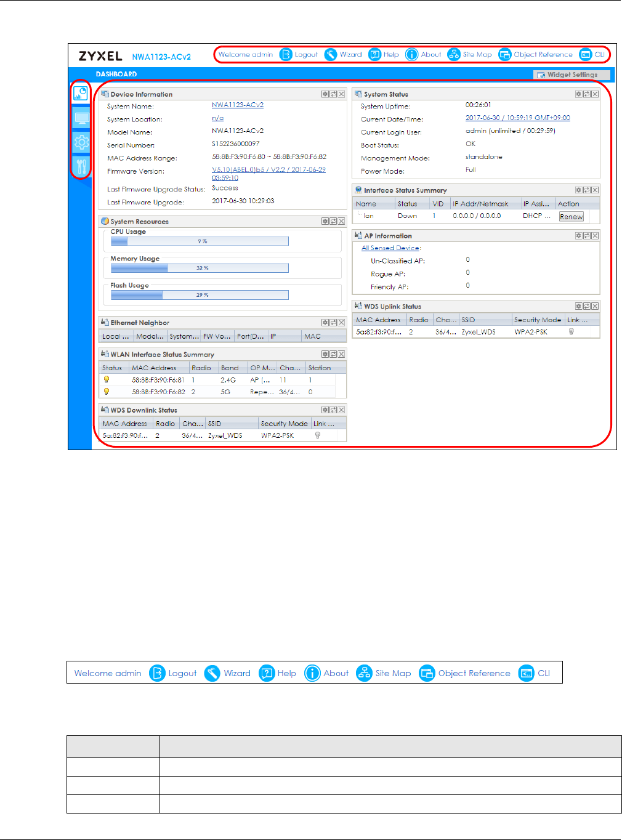Click Logout in the enlarged title bar figure
This screenshot has height=840, width=622.
174,673
